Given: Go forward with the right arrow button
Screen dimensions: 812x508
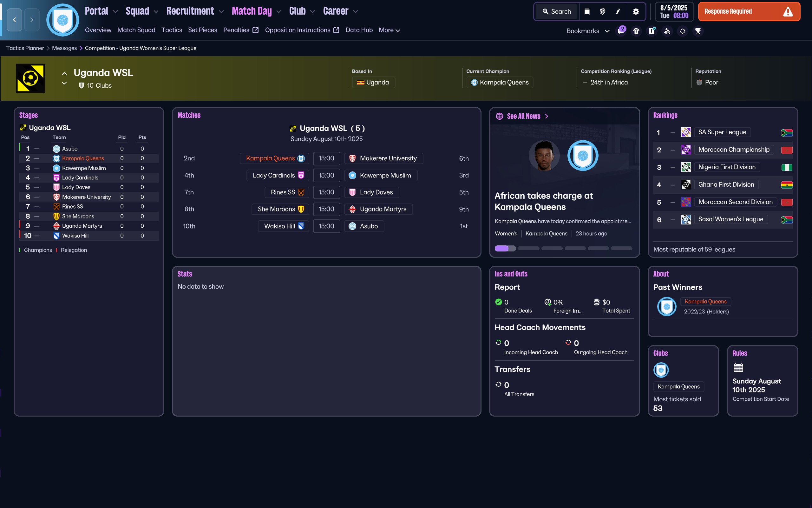Looking at the screenshot, I should pyautogui.click(x=31, y=20).
